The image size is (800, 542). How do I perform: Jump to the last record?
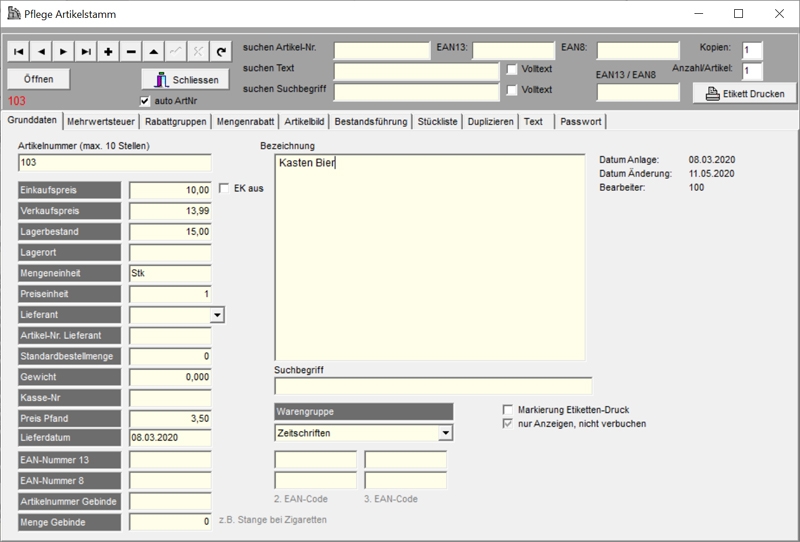click(86, 51)
